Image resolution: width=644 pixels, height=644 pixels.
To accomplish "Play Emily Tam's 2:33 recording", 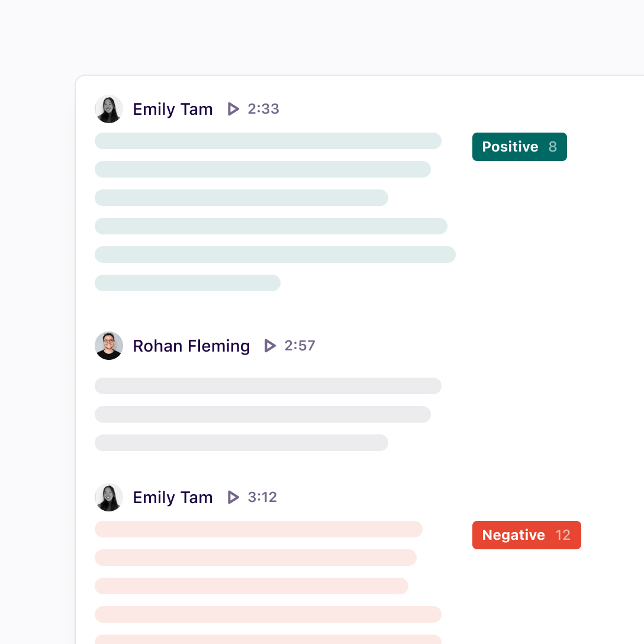I will point(233,109).
